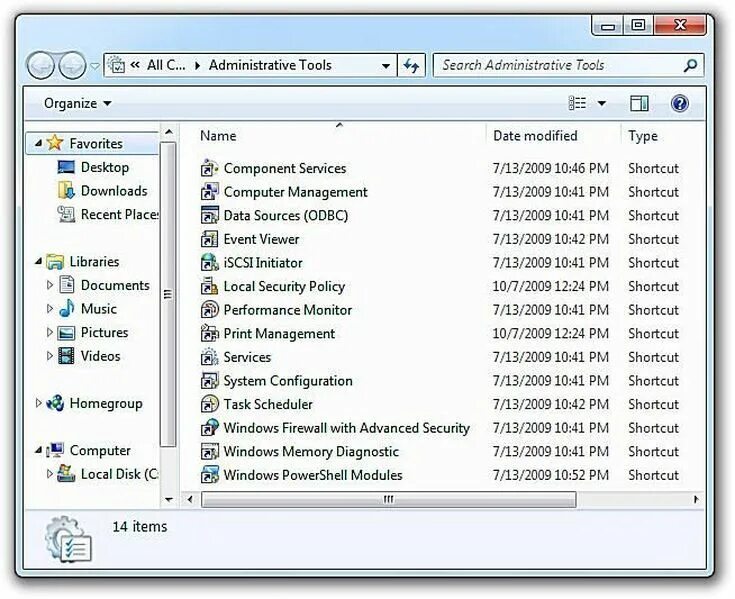Select the Local Security Policy icon

(x=210, y=286)
